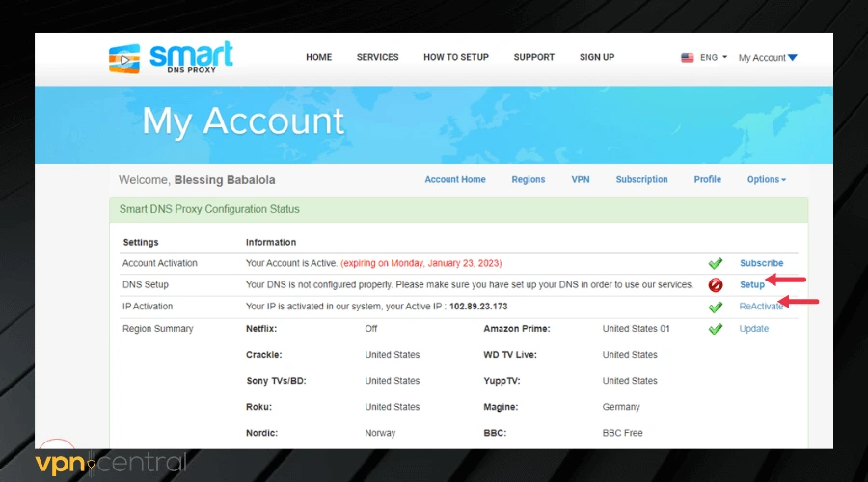
Task: Click the US flag language icon
Action: pyautogui.click(x=687, y=58)
